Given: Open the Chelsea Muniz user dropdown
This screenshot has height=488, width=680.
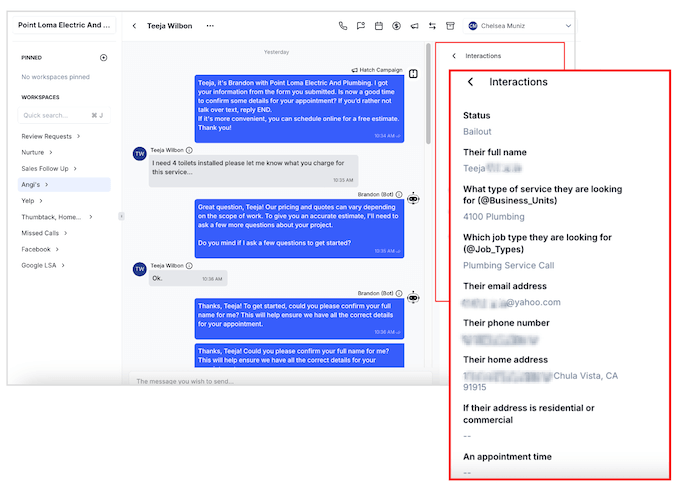Looking at the screenshot, I should point(520,26).
